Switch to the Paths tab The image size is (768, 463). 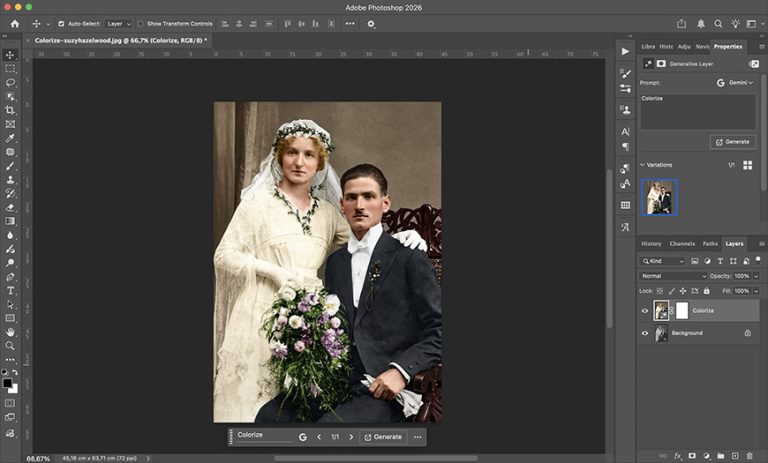click(710, 244)
